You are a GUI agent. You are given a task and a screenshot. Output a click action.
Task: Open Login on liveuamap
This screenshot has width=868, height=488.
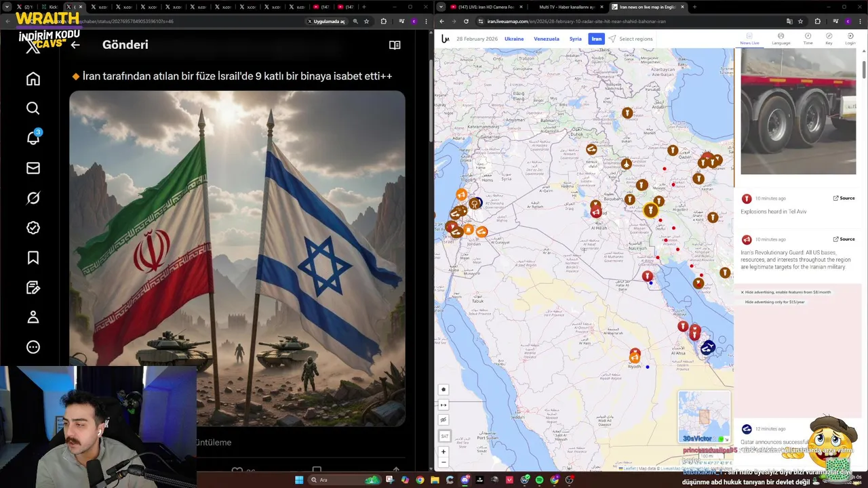pos(850,39)
